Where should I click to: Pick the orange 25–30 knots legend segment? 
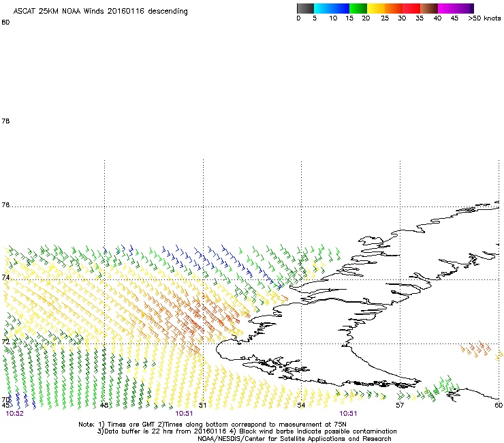pyautogui.click(x=394, y=8)
